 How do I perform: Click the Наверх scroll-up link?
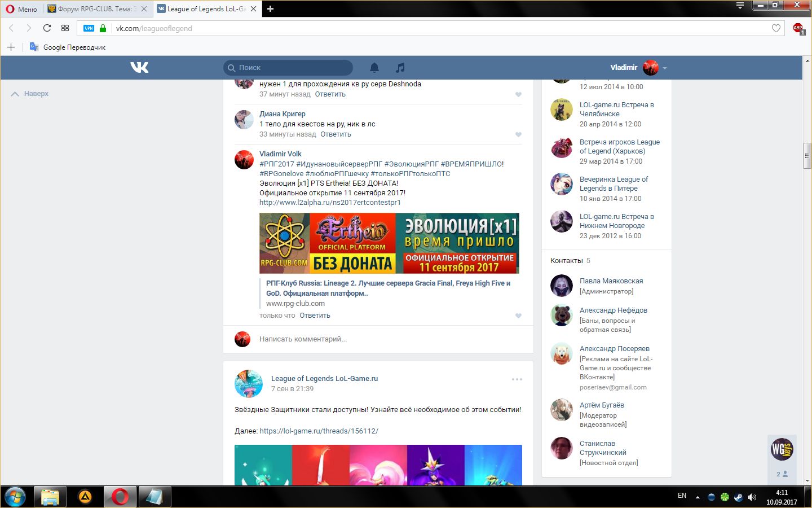pos(30,94)
